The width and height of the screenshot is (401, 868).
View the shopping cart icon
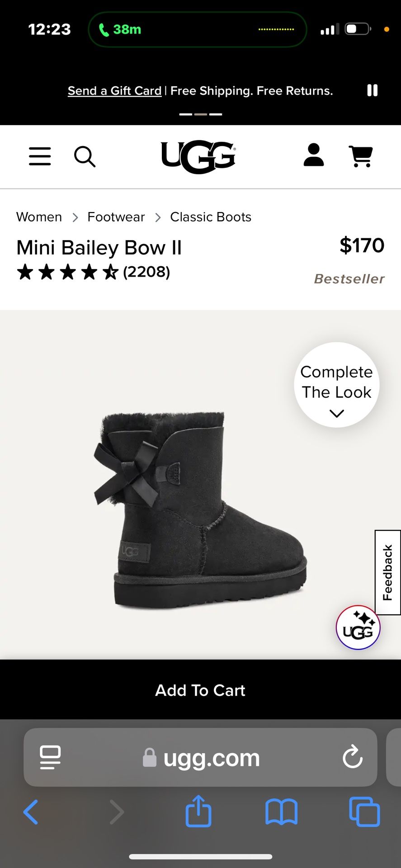coord(361,156)
